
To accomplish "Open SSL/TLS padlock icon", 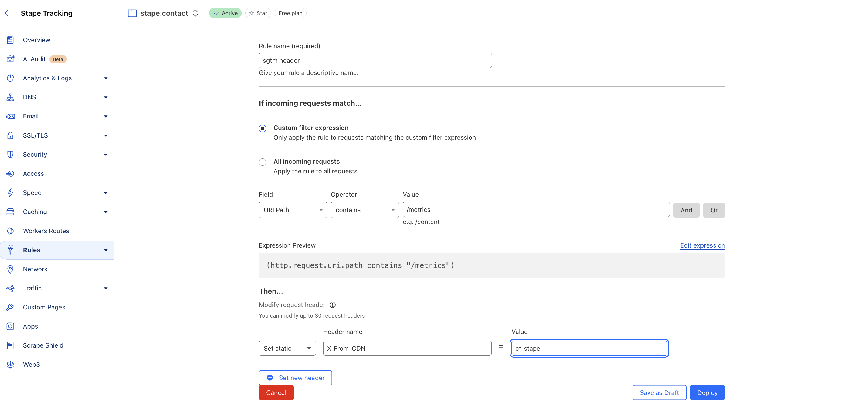I will coord(10,135).
